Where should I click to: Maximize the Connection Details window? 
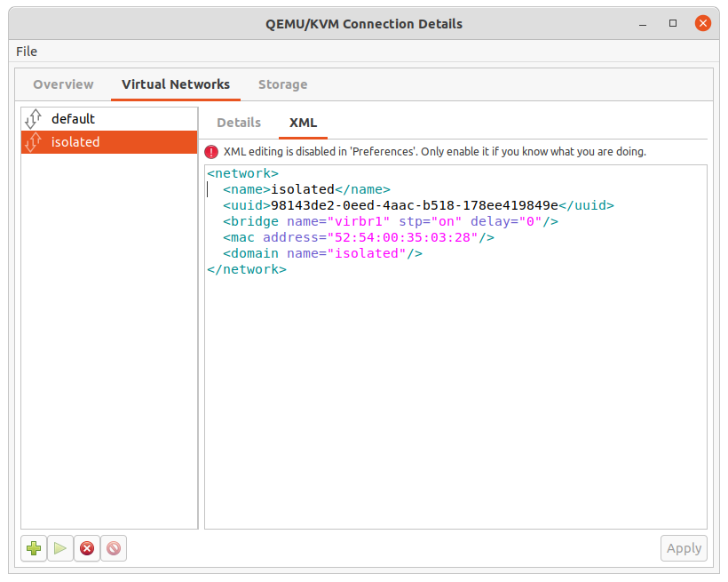673,23
